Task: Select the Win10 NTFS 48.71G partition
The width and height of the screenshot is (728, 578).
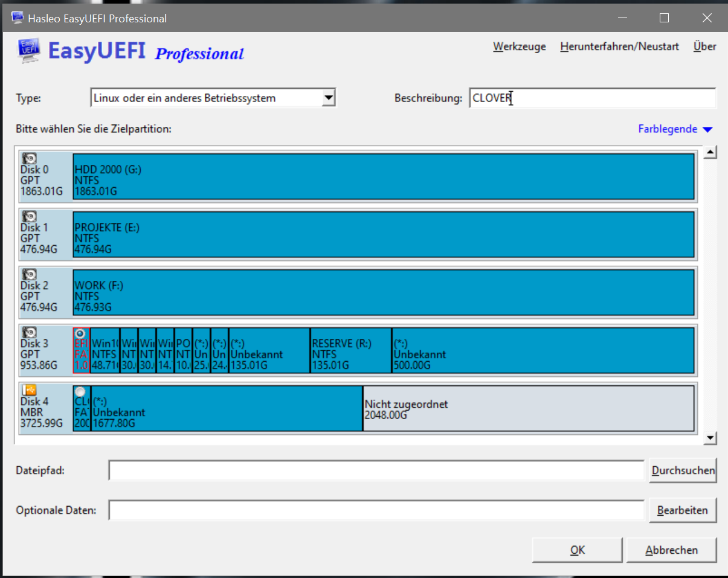Action: 105,350
